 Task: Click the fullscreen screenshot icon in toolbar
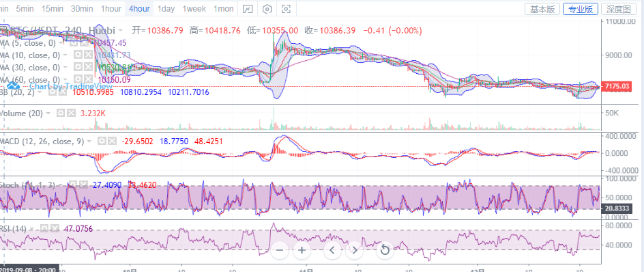pyautogui.click(x=286, y=9)
